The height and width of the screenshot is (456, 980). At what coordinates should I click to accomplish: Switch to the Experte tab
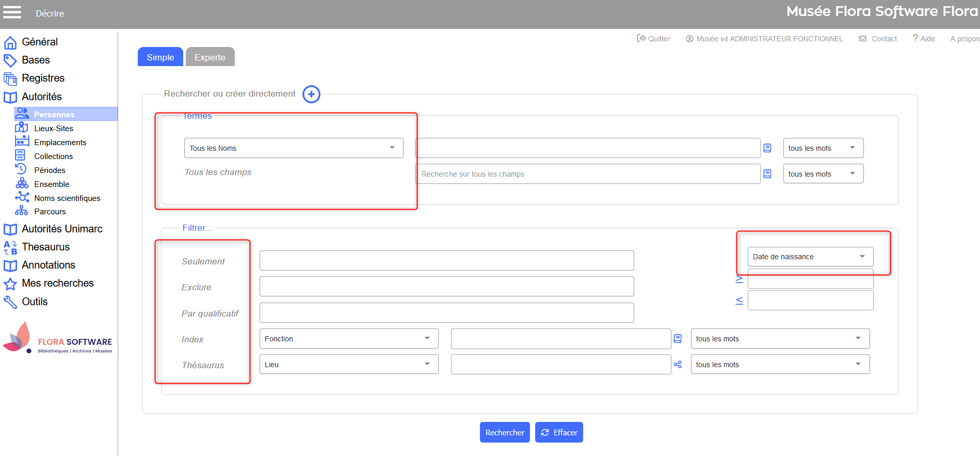point(210,57)
